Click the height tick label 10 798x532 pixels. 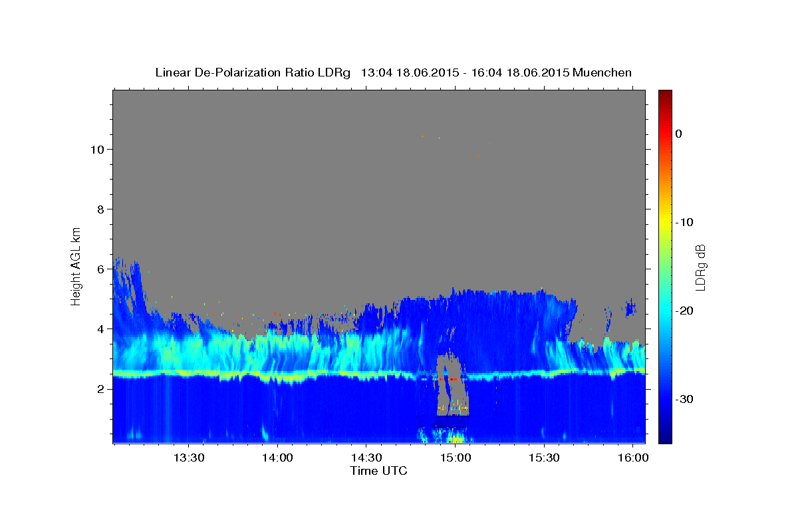click(96, 149)
